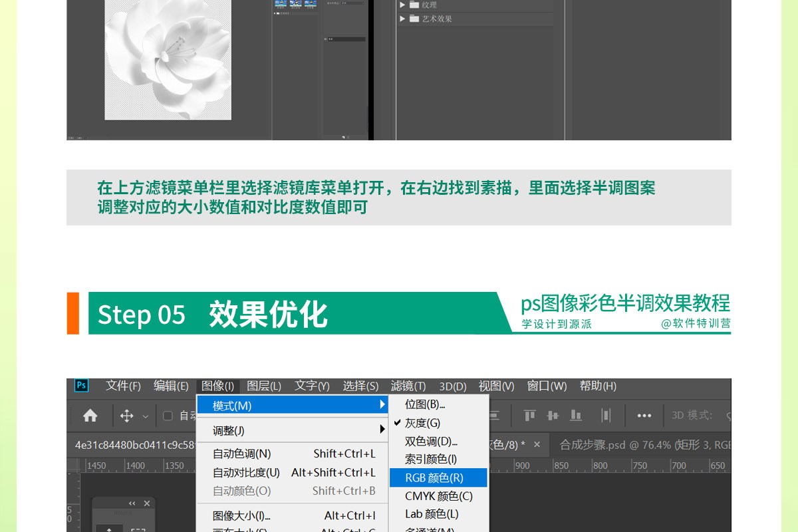
Task: Click the Photoshop Ps logo icon
Action: tap(81, 386)
